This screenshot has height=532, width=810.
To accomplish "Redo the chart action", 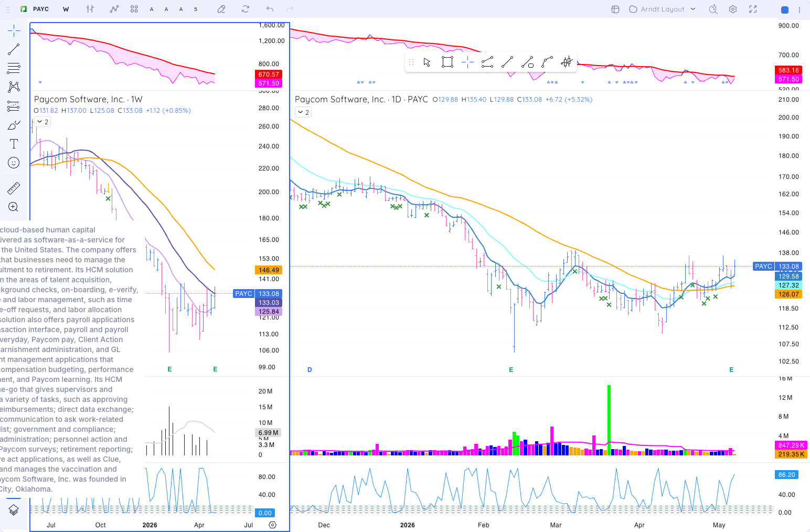I will tap(290, 9).
